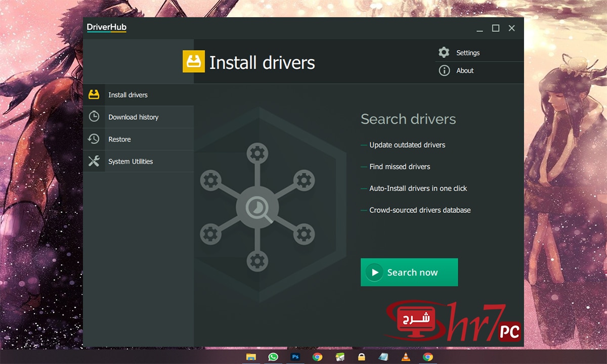Click the central DriverHub hexagon graphic
Viewport: 607px width, 364px height.
point(258,207)
